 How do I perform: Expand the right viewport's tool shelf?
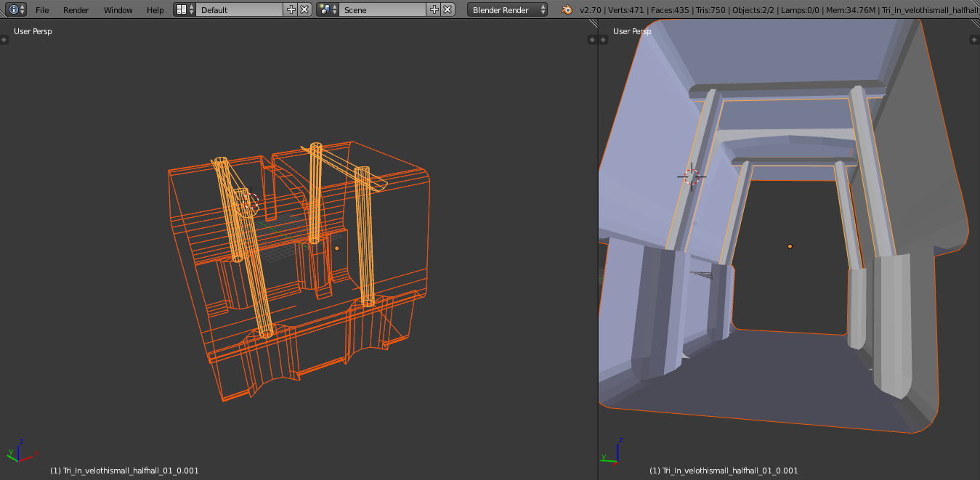pos(603,39)
